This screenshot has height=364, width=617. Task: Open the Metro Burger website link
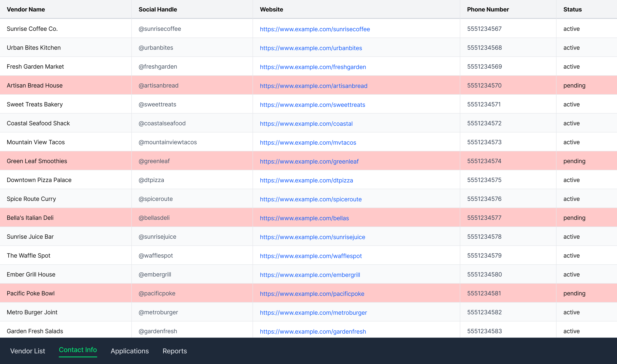click(x=313, y=313)
